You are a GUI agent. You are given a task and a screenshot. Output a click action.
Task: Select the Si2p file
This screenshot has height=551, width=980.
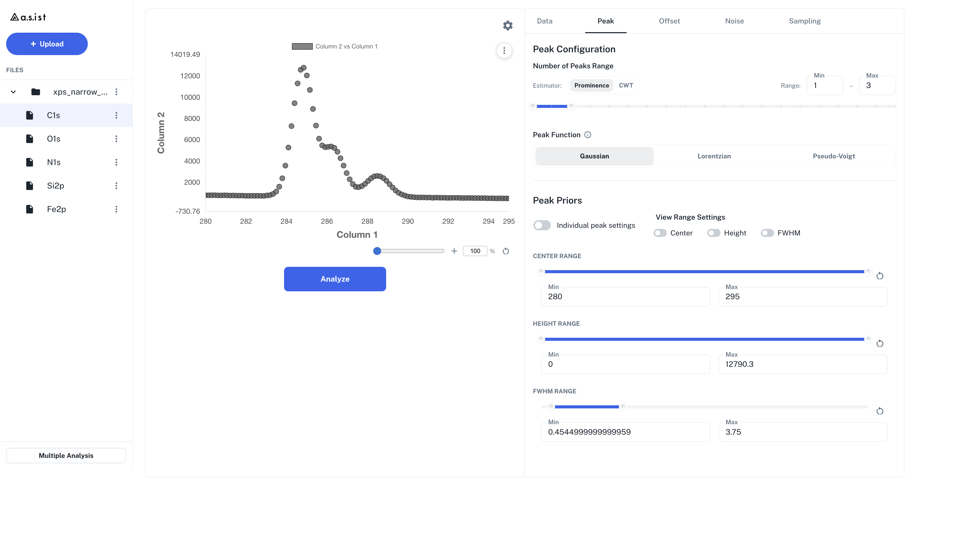click(x=66, y=185)
